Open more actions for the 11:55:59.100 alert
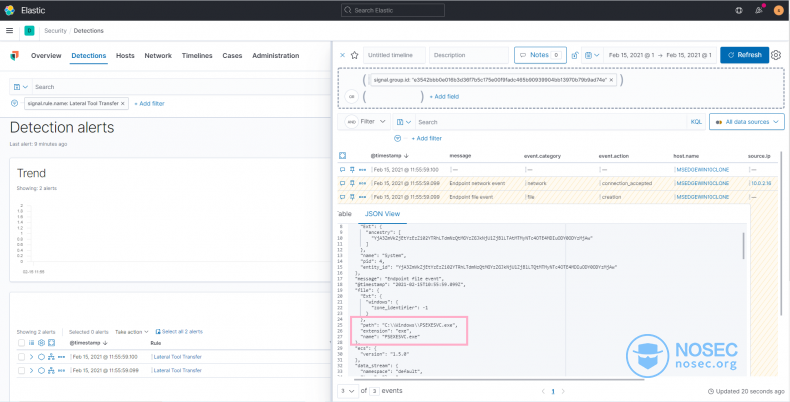Image resolution: width=790 pixels, height=402 pixels. (61, 357)
